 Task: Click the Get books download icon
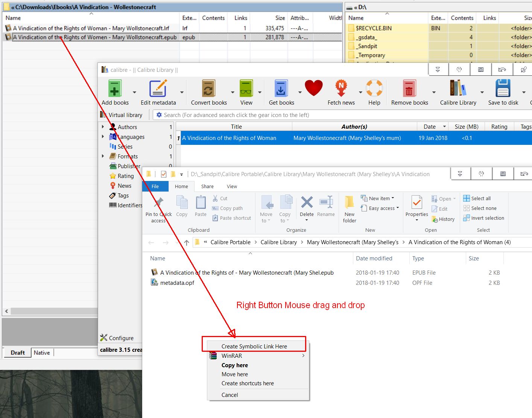pos(281,89)
